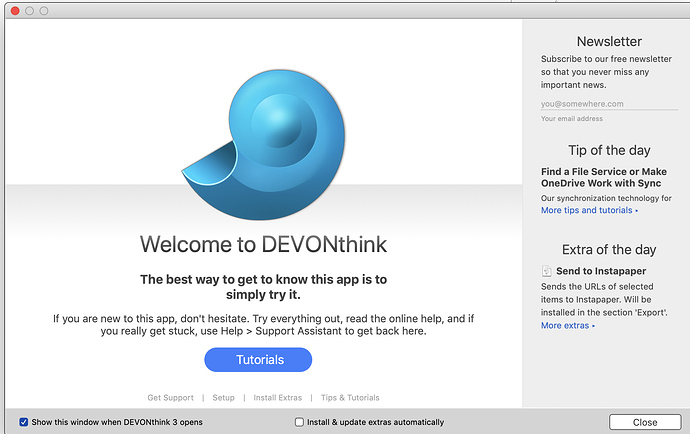Viewport: 690px width, 434px height.
Task: Click the Newsletter heading
Action: pos(609,41)
